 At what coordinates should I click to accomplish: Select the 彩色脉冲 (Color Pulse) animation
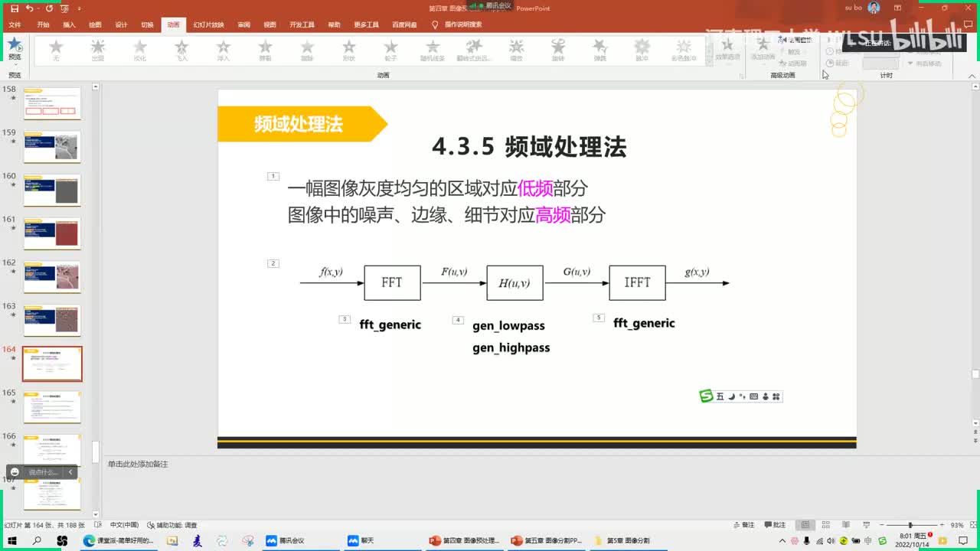[x=684, y=51]
